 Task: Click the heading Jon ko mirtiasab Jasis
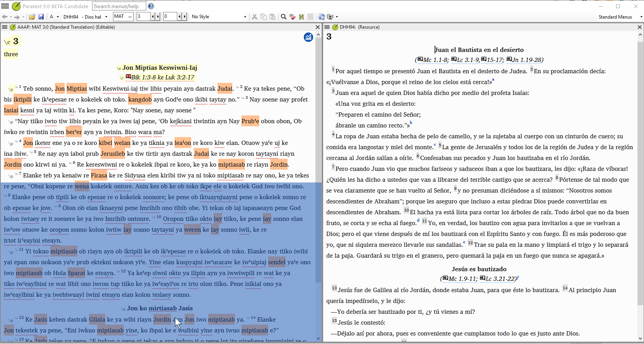pos(160,308)
